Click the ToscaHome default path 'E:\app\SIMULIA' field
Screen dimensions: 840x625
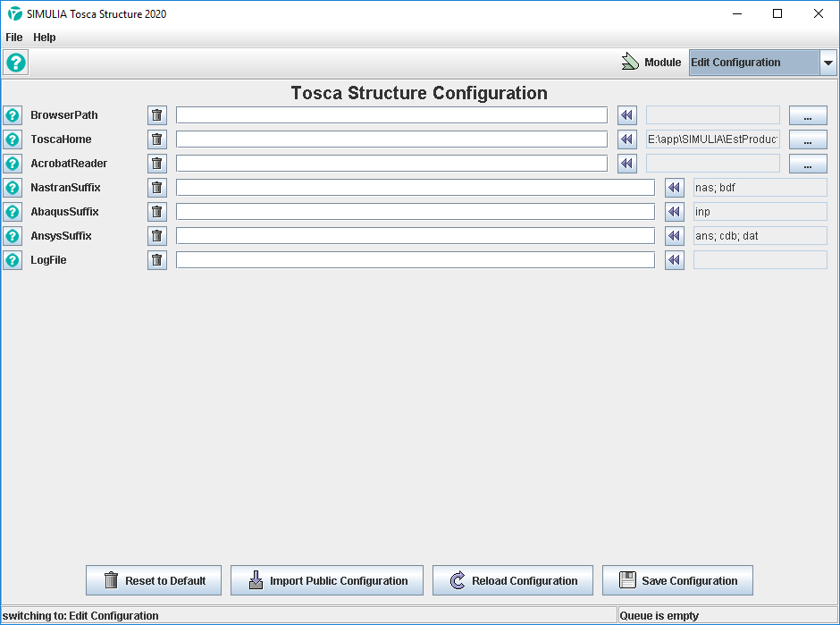coord(713,139)
